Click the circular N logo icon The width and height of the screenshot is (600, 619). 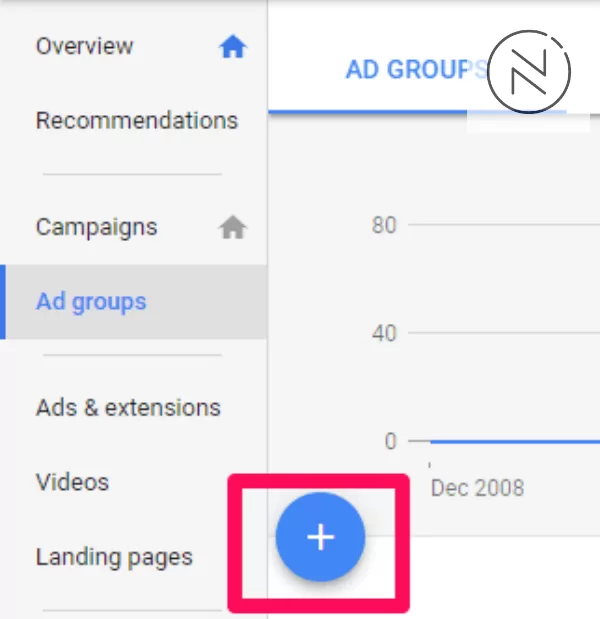click(x=529, y=70)
